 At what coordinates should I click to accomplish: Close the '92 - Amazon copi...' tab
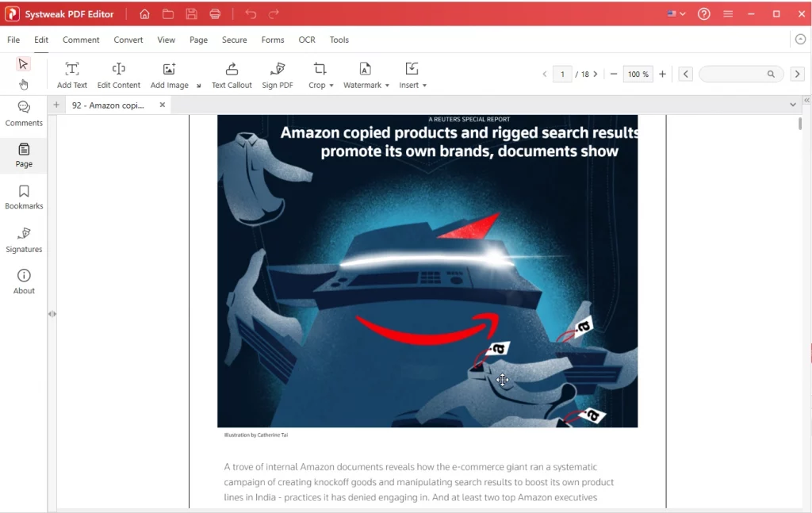(x=162, y=105)
